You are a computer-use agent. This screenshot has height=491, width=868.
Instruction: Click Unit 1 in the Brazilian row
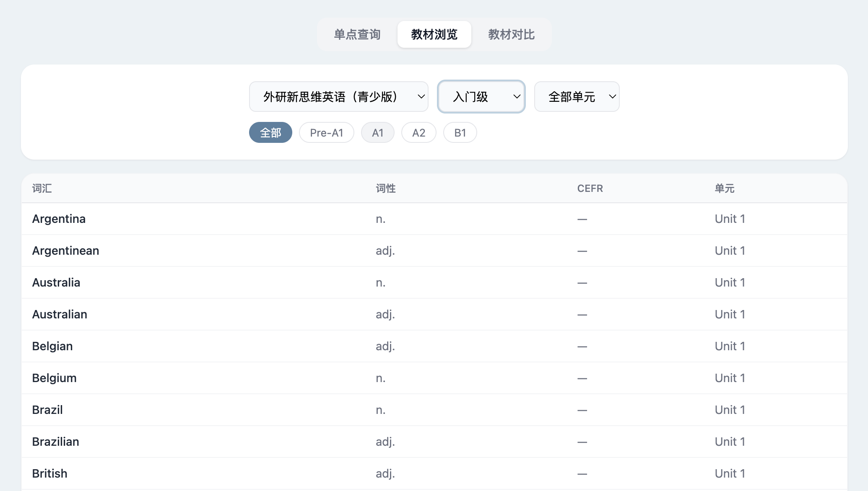[x=730, y=442]
